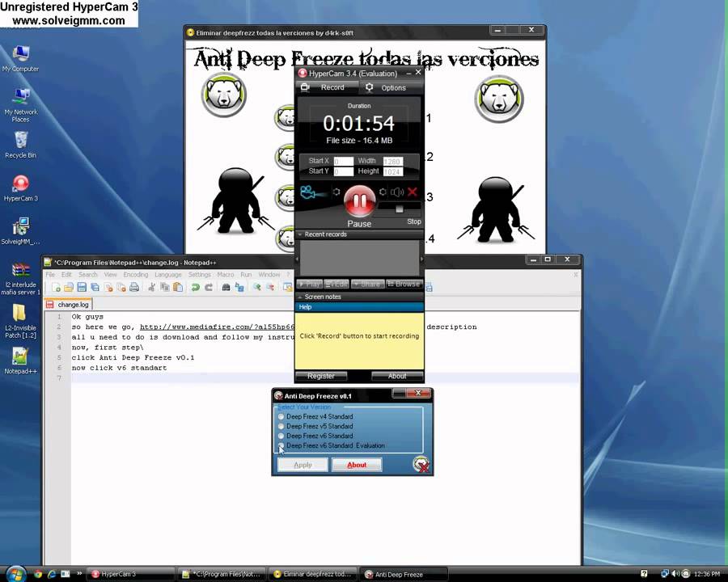The height and width of the screenshot is (582, 728).
Task: Open the Macro menu in Notepad++
Action: pos(226,275)
